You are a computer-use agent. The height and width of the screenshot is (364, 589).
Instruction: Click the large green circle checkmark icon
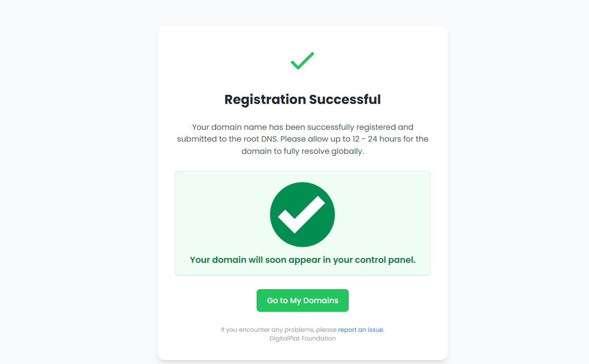tap(302, 215)
